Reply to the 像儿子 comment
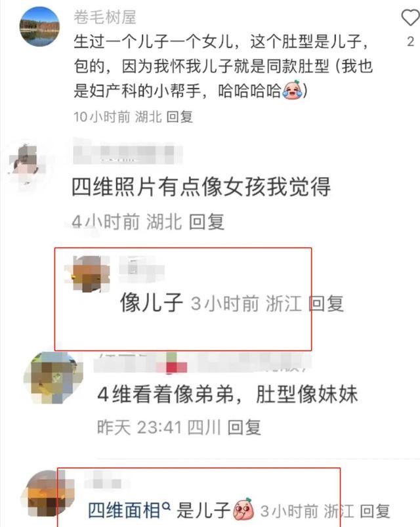420x527 pixels. [x=326, y=303]
